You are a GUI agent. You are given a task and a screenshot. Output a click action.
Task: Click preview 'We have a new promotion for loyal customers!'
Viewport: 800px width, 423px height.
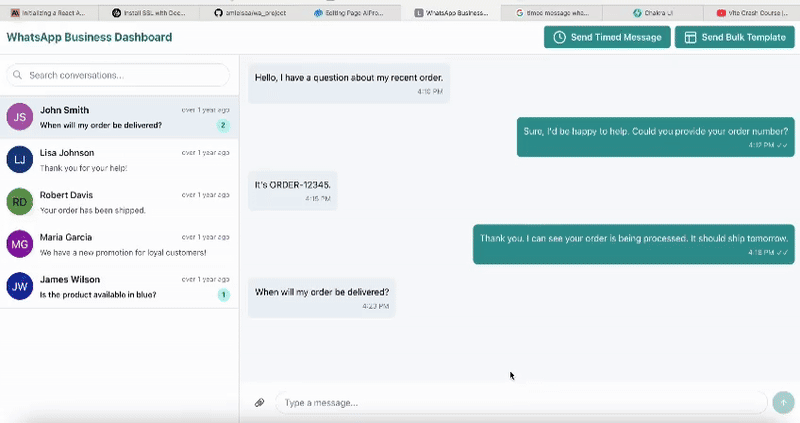click(x=123, y=253)
